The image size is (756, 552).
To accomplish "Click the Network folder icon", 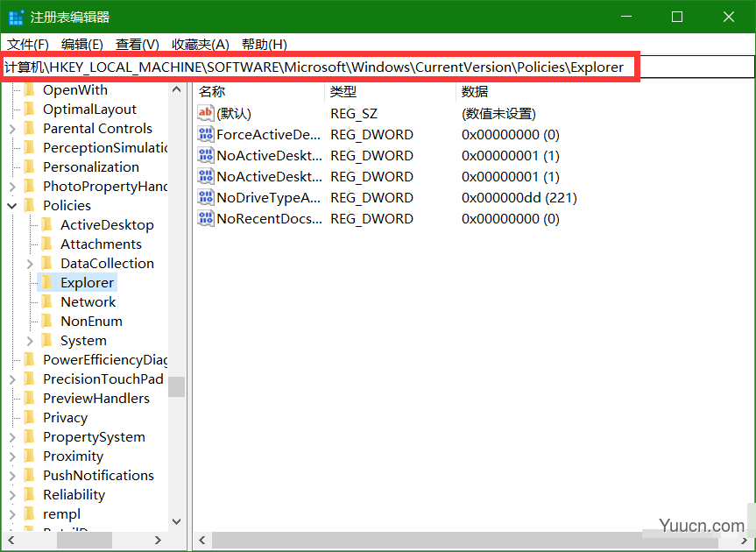I will coord(47,302).
